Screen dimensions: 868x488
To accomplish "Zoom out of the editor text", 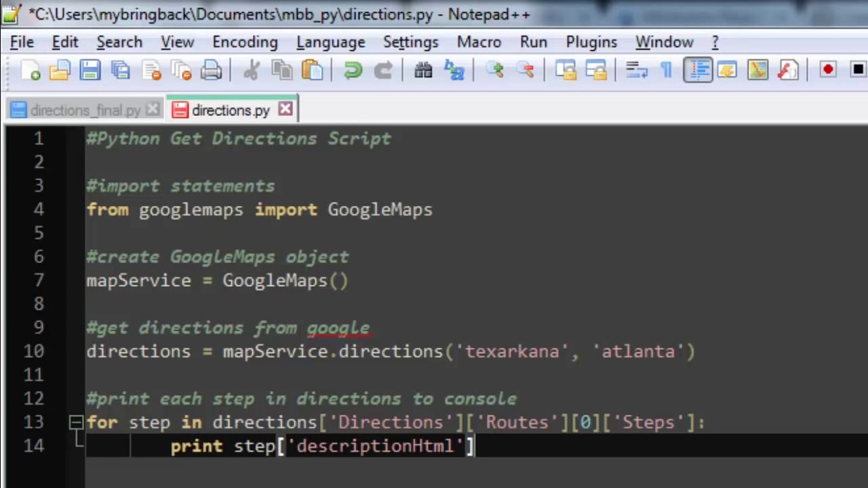I will (525, 70).
